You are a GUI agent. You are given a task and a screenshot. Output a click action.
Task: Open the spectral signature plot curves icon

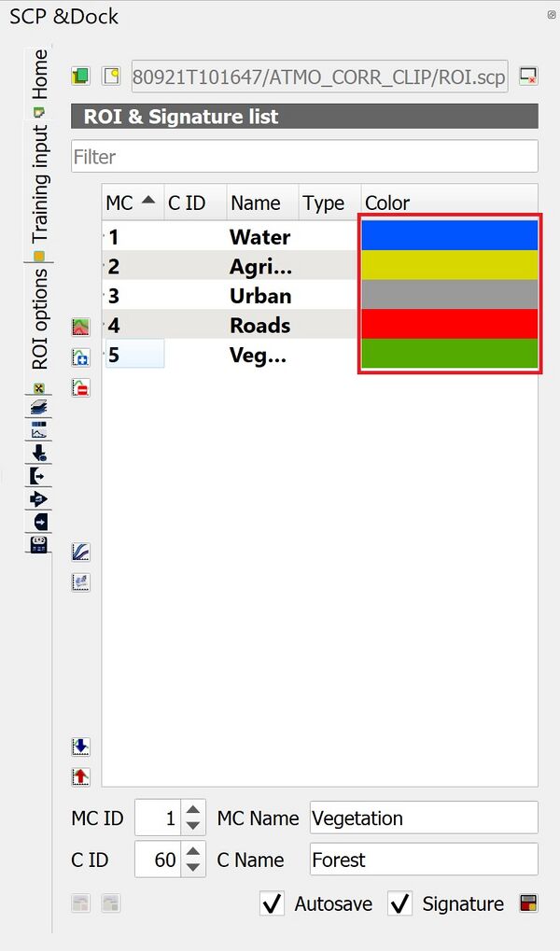pyautogui.click(x=81, y=552)
